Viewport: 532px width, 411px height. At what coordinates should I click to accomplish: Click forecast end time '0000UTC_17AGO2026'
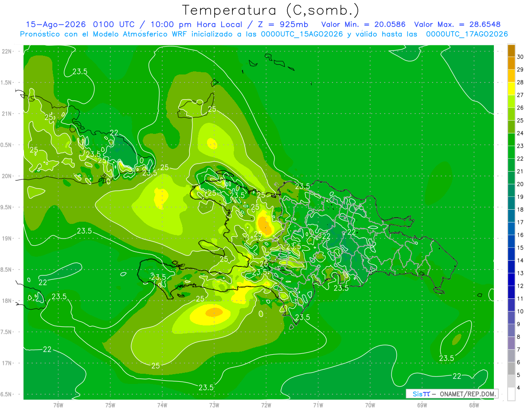(x=467, y=34)
